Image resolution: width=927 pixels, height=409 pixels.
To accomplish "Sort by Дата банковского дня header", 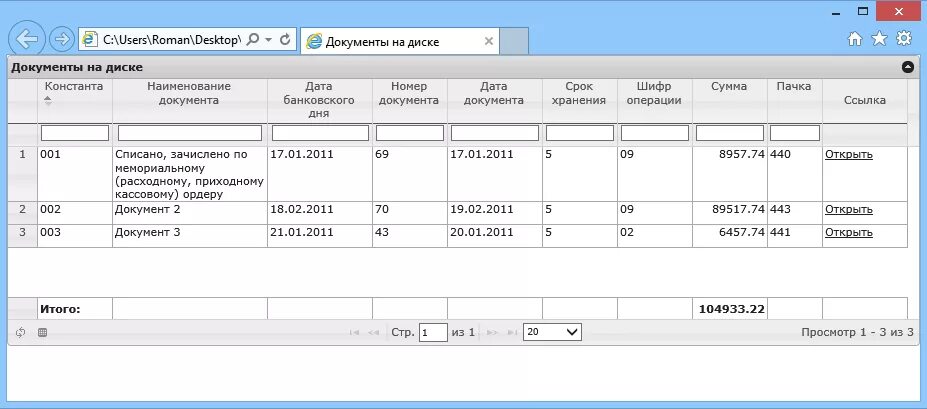I will click(x=319, y=100).
